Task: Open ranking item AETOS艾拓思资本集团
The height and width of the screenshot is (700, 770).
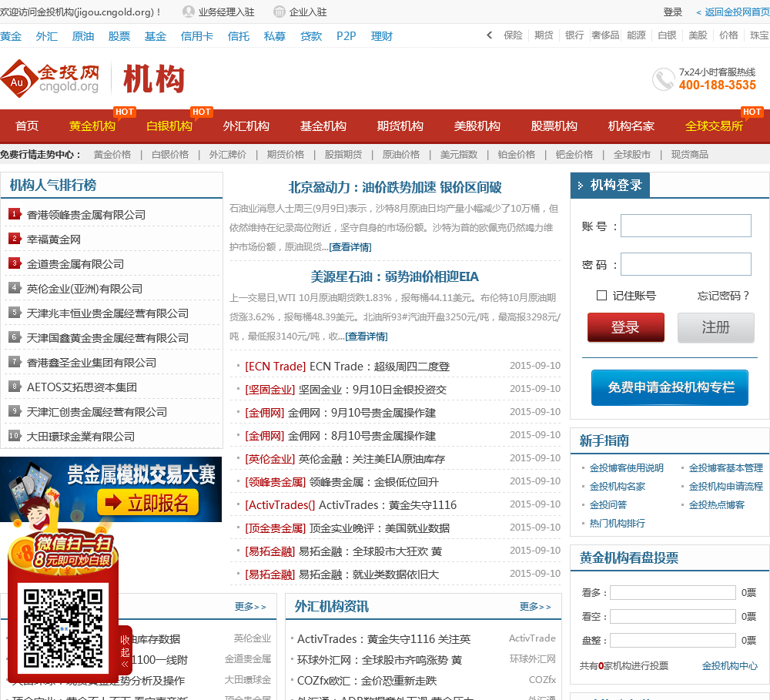Action: [82, 387]
